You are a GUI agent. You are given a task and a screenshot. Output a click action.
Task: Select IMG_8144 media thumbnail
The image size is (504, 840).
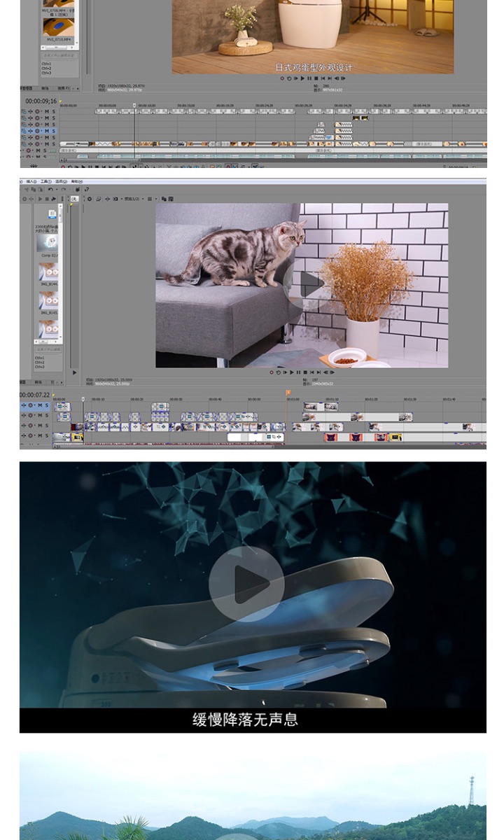pyautogui.click(x=48, y=272)
